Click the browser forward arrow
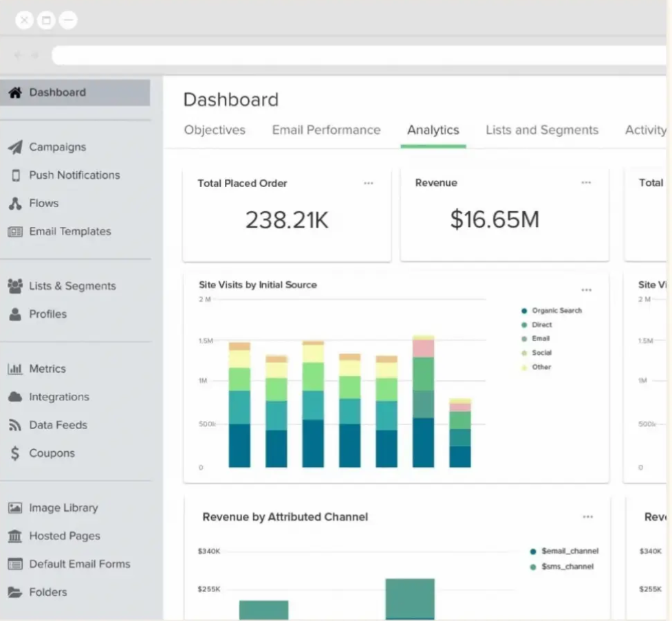Screen dimensions: 672x621 [34, 55]
